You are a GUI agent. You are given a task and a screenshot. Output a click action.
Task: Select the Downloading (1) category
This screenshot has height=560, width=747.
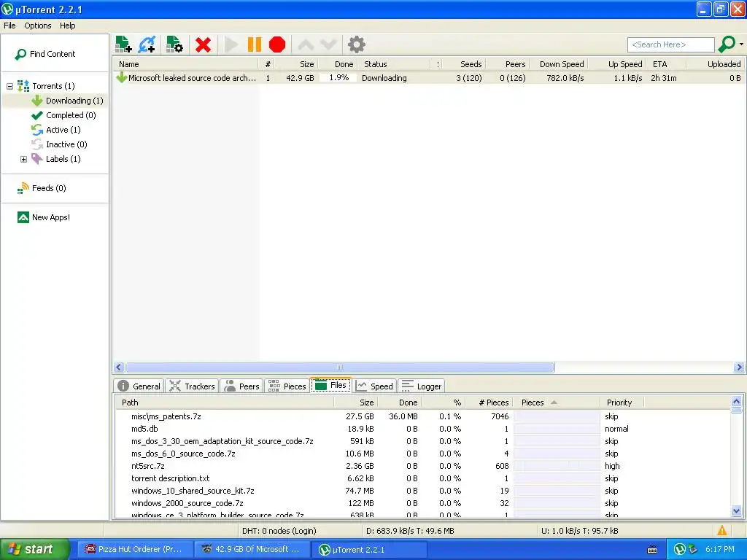67,101
